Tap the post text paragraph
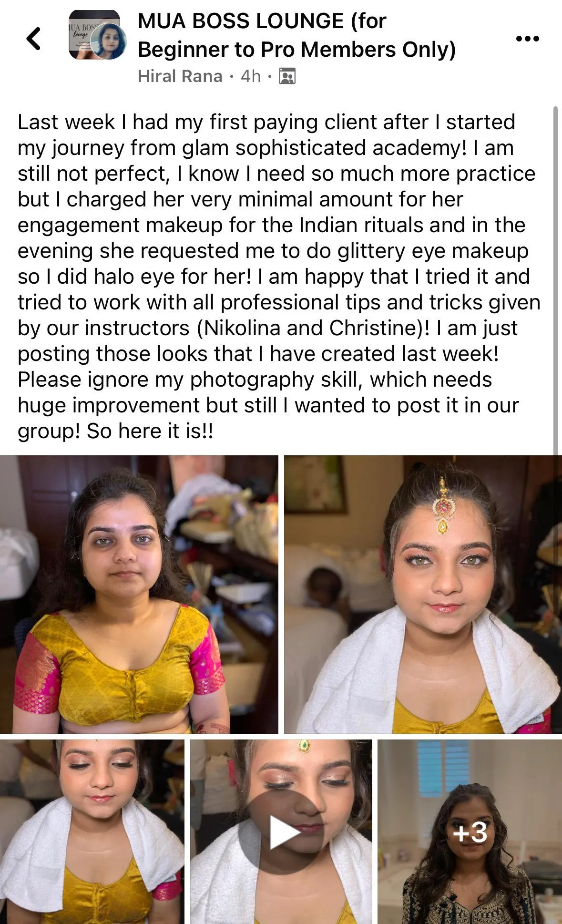Viewport: 562px width, 924px height. tap(279, 277)
